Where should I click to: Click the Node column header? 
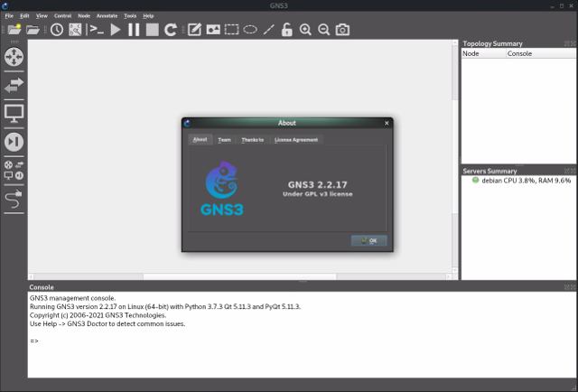pos(484,53)
